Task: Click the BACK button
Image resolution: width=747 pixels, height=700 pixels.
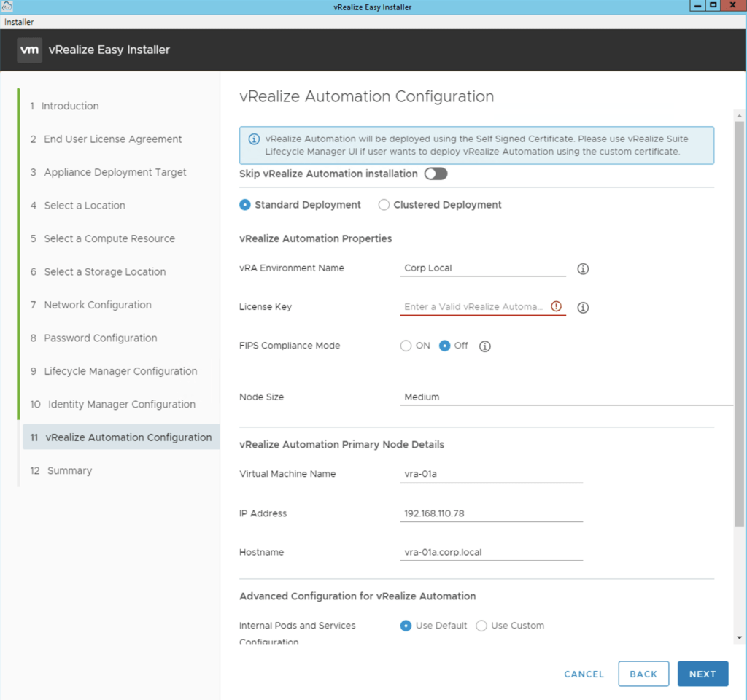Action: click(643, 674)
